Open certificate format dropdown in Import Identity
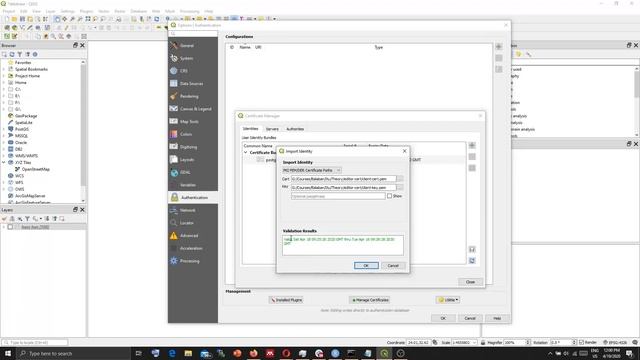The width and height of the screenshot is (640, 360). pos(312,170)
